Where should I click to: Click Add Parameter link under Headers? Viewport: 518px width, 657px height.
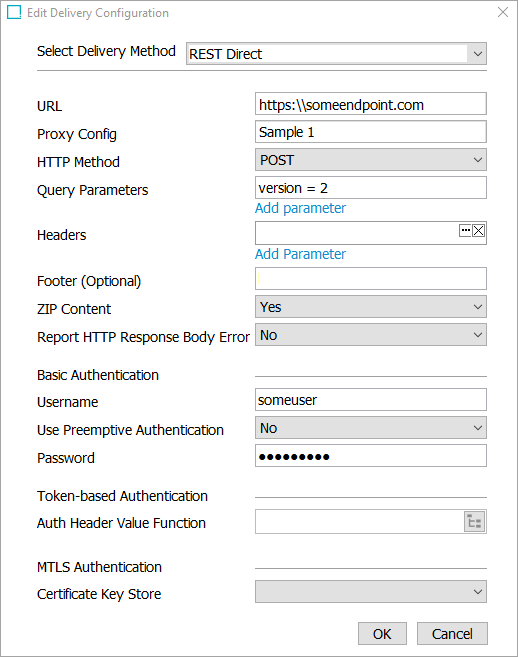(300, 254)
